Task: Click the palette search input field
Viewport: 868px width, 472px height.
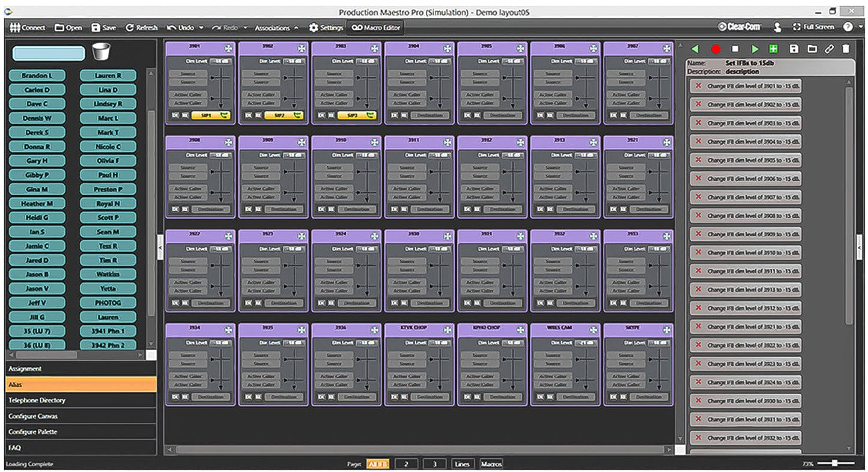Action: coord(49,53)
